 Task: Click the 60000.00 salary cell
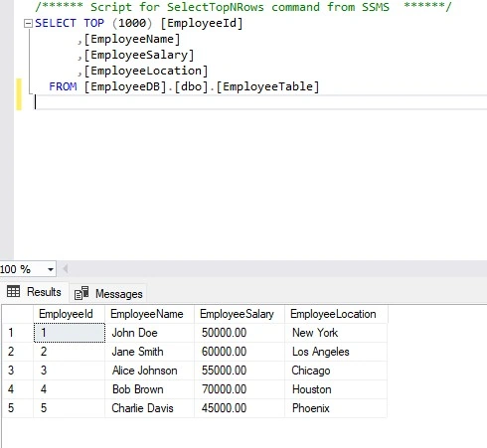click(240, 352)
